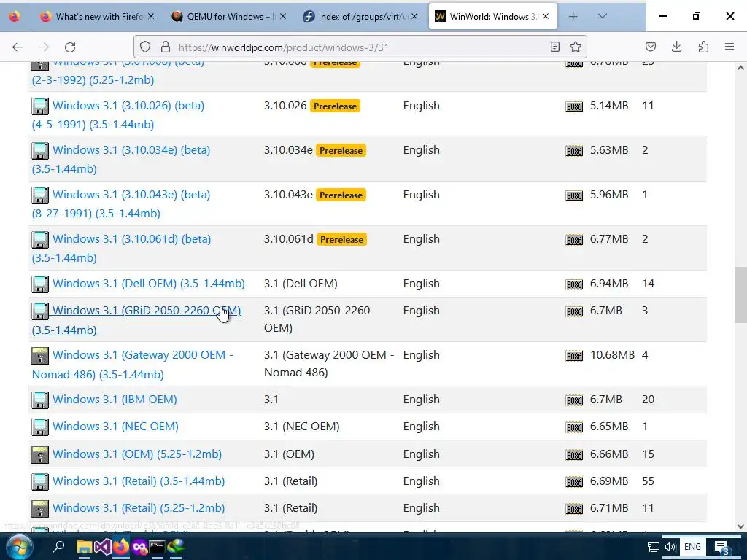Click floppy icon beside IBM OEM row

40,400
